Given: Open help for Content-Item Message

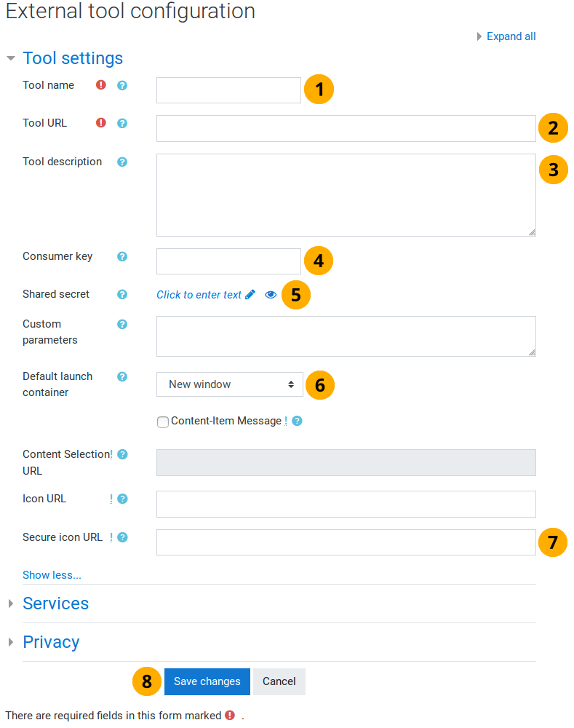Looking at the screenshot, I should (x=297, y=421).
